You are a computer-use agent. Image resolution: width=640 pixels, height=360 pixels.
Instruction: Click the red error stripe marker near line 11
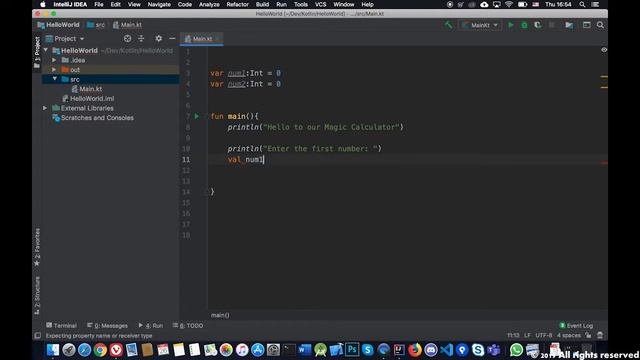tap(604, 162)
